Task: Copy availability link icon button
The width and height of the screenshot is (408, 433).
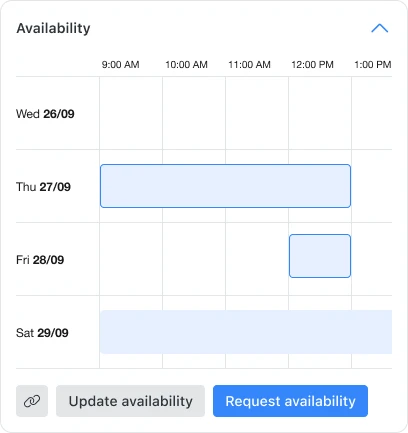Action: coord(32,401)
